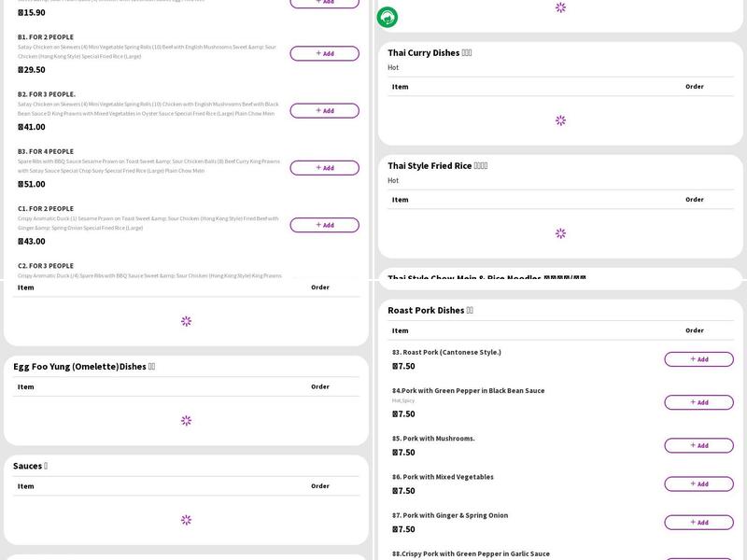Image resolution: width=747 pixels, height=560 pixels.
Task: Select the Roast Pork Dishes section heading
Action: [x=430, y=310]
